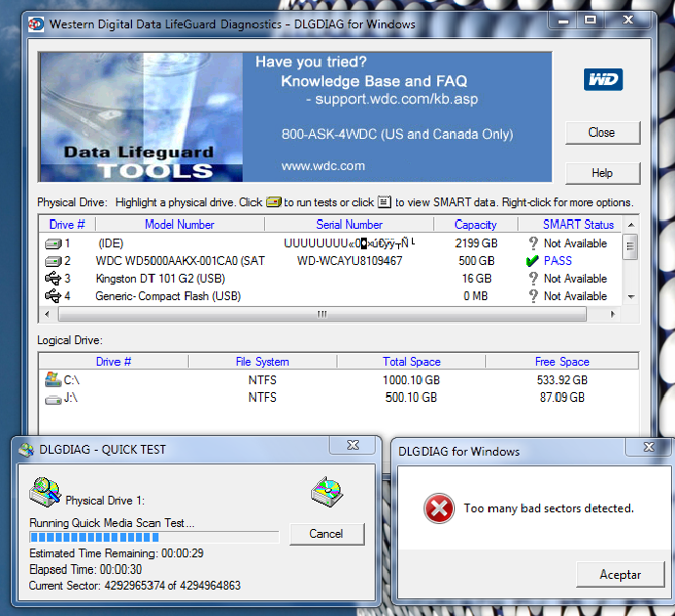This screenshot has height=616, width=675.
Task: Select the C:\ logical drive icon
Action: 53,380
